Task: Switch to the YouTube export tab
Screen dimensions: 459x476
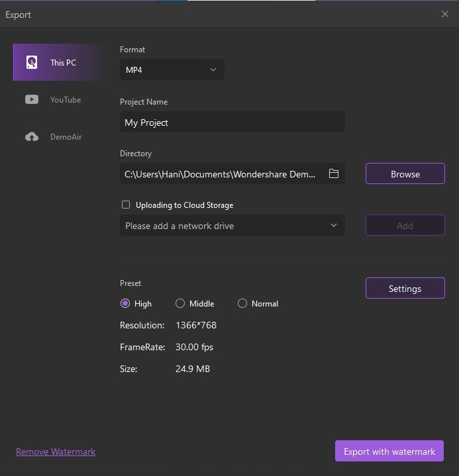Action: (65, 100)
